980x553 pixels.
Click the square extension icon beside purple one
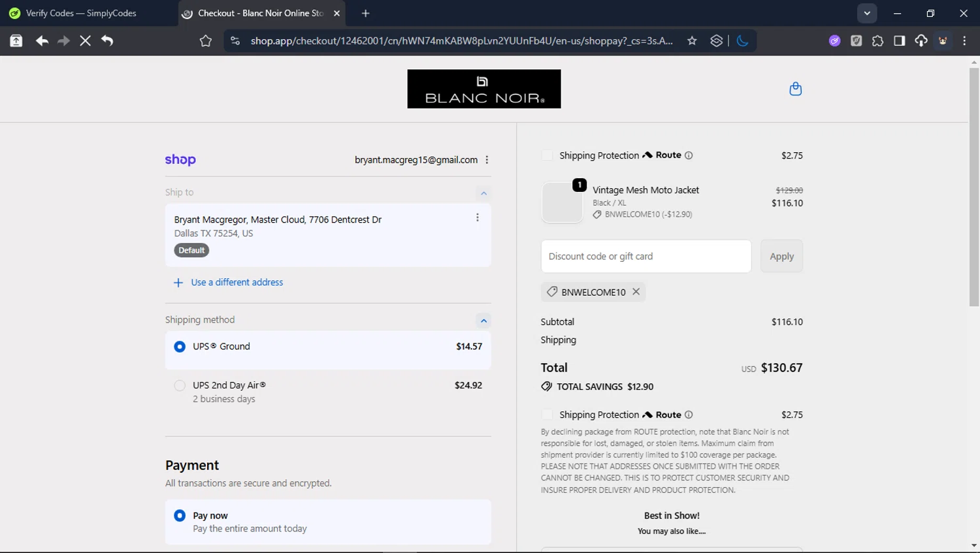(x=857, y=40)
